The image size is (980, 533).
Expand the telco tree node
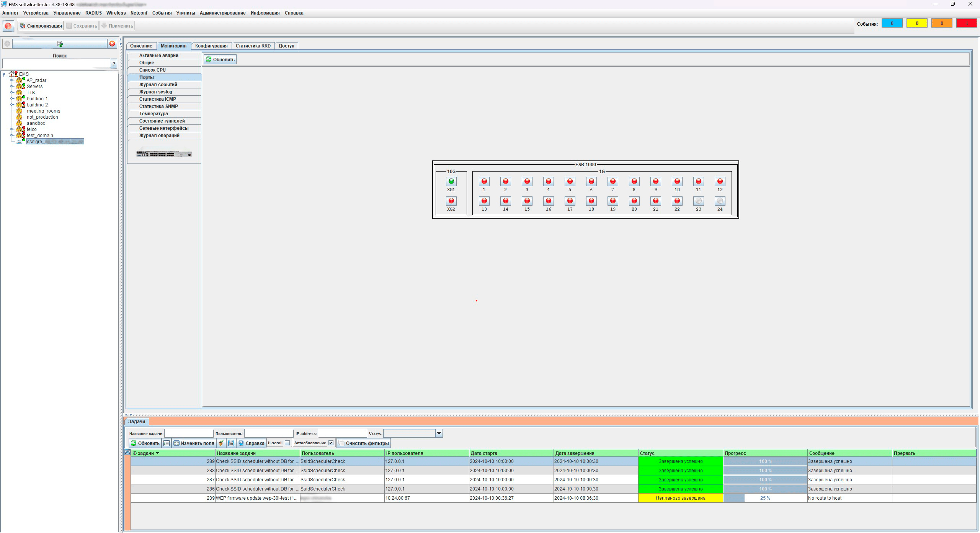(12, 129)
